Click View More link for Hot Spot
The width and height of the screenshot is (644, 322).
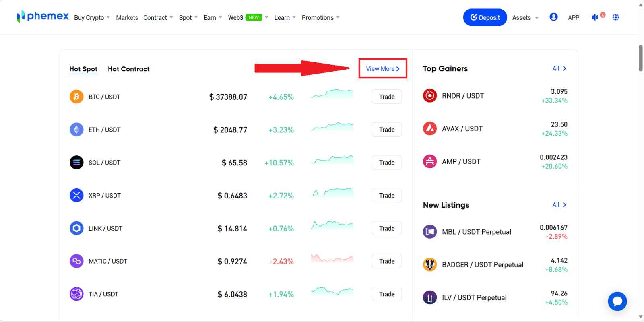(382, 69)
